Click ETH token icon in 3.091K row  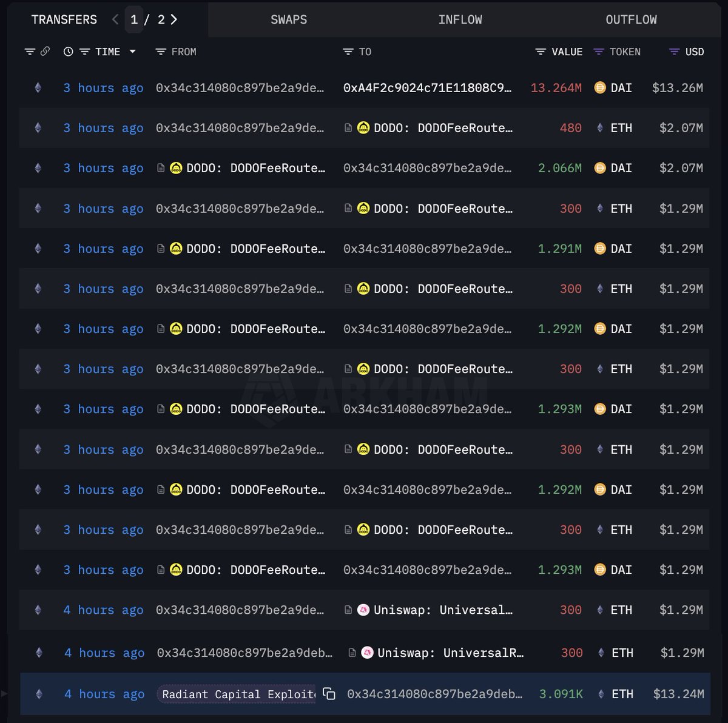click(601, 694)
